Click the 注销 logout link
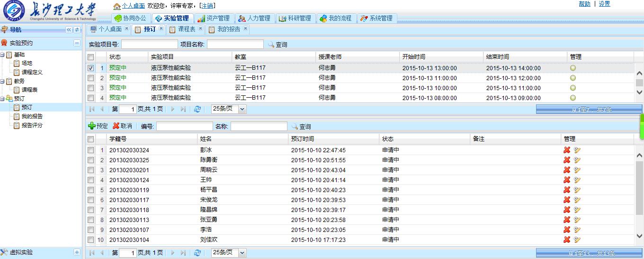 [x=207, y=6]
